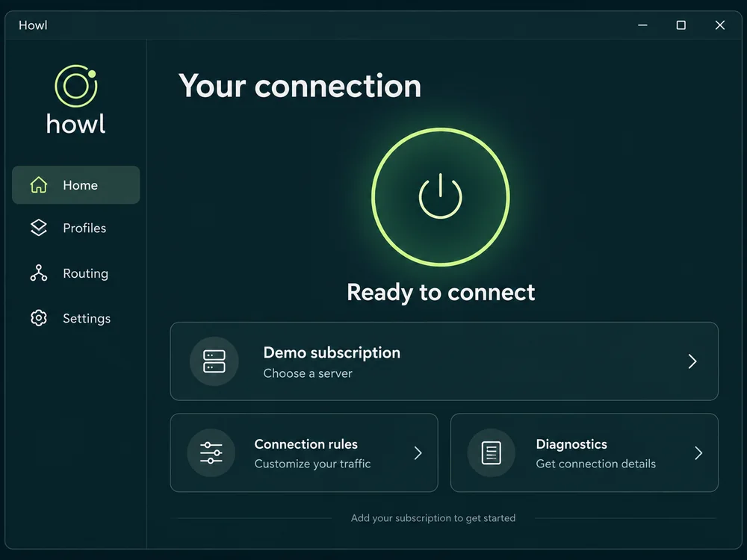The height and width of the screenshot is (560, 747).
Task: Open the Profiles section
Action: pos(75,228)
